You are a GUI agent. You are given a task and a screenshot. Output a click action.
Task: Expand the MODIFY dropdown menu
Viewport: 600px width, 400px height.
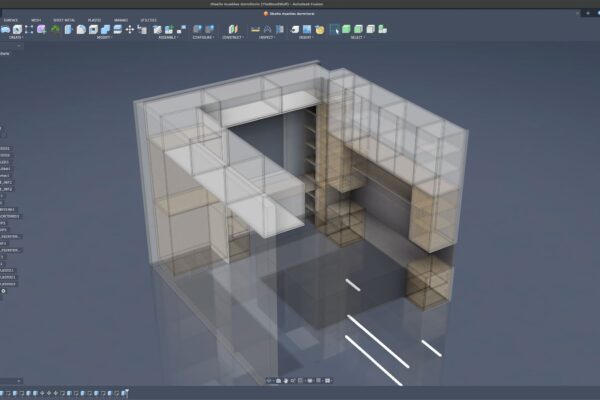pyautogui.click(x=104, y=38)
